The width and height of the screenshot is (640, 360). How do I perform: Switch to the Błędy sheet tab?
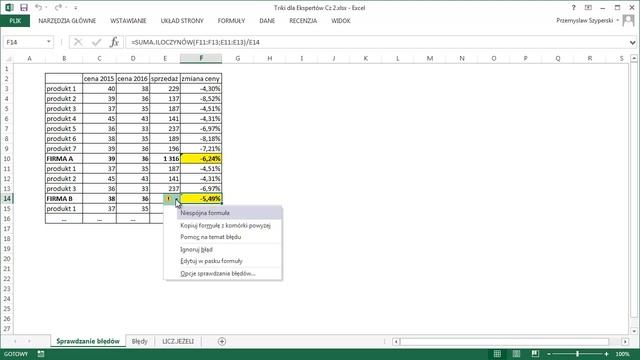(140, 341)
